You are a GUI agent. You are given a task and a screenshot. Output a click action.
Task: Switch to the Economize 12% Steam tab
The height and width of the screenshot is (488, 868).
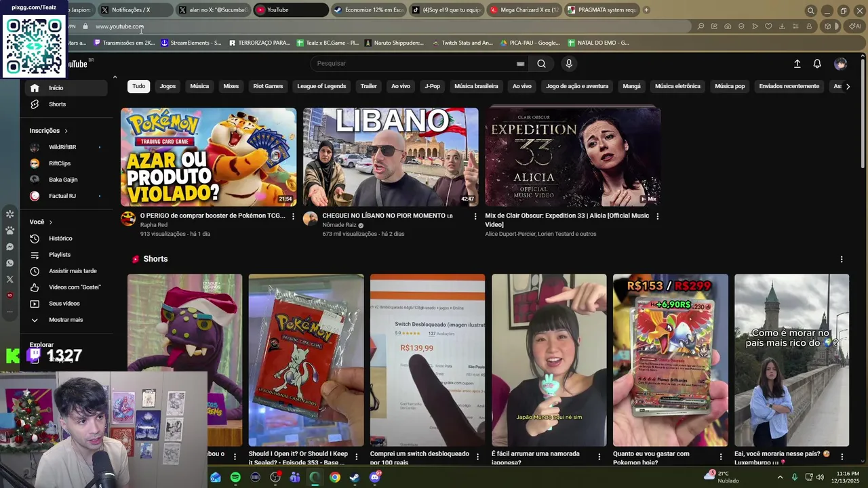pyautogui.click(x=368, y=10)
